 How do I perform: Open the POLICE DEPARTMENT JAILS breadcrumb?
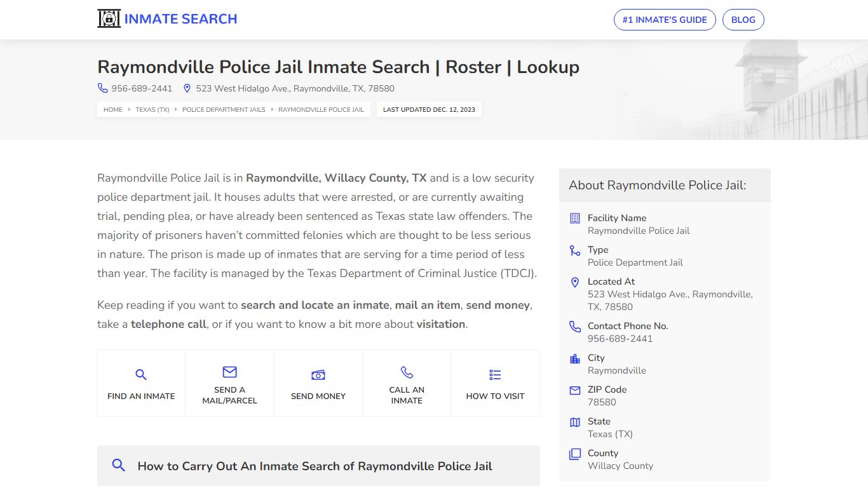[x=223, y=109]
